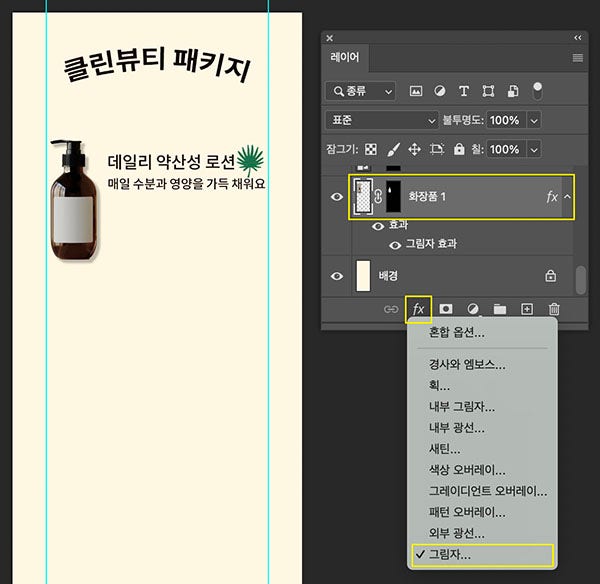Screen dimensions: 600x584
Task: Create a new group folder icon
Action: [500, 309]
